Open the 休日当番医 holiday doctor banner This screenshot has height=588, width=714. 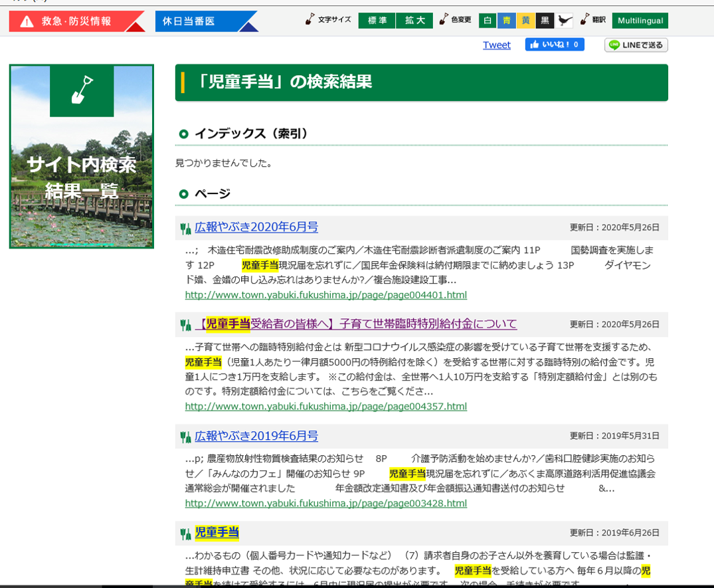(x=205, y=21)
